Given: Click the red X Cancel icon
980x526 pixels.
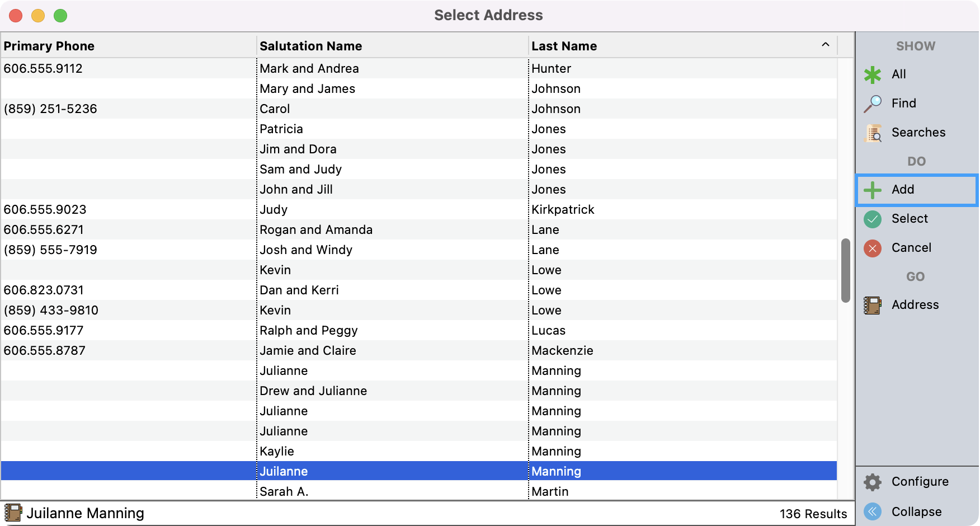Looking at the screenshot, I should click(873, 248).
